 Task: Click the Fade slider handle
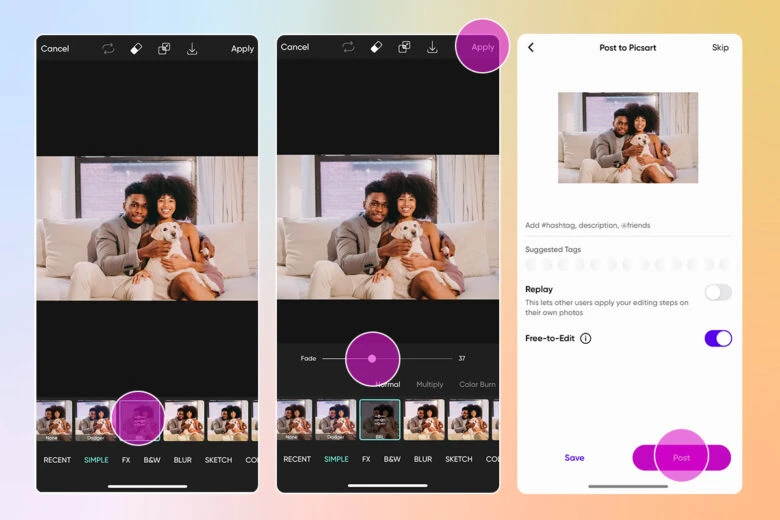pyautogui.click(x=372, y=358)
